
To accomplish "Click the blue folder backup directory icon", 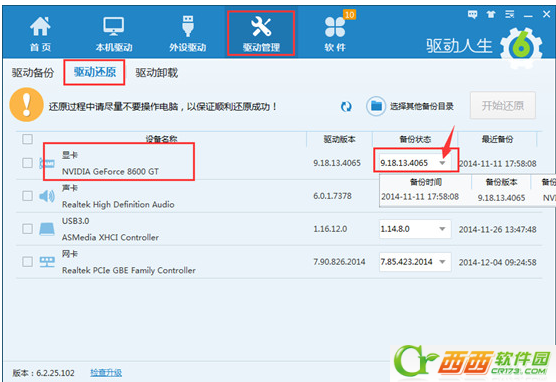I will coord(376,106).
